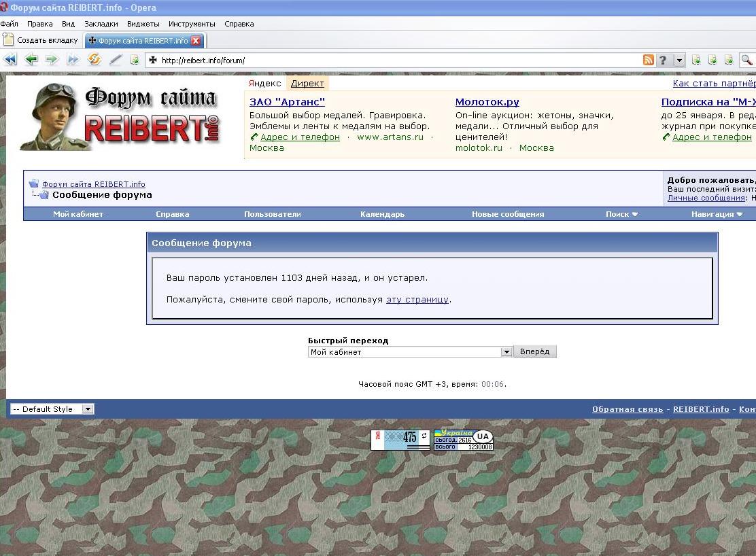The image size is (756, 556).
Task: Open the Быстрый переход combo box
Action: point(409,352)
